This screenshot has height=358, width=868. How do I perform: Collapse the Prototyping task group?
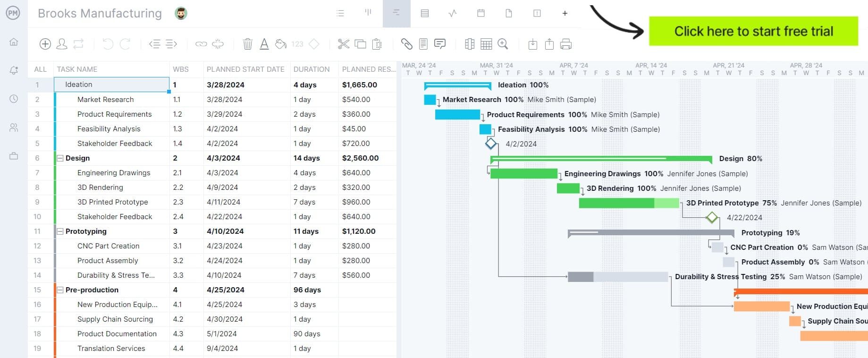pyautogui.click(x=60, y=231)
